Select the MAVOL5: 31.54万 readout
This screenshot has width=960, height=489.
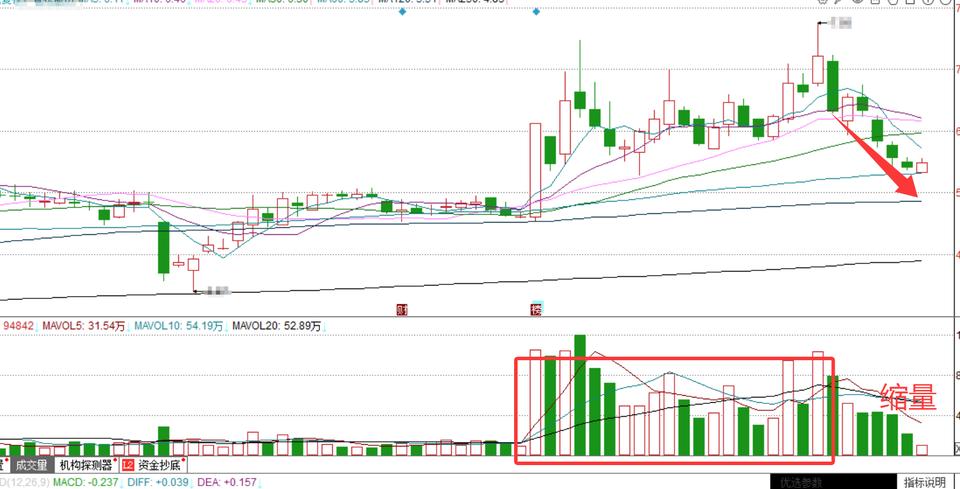pos(84,327)
